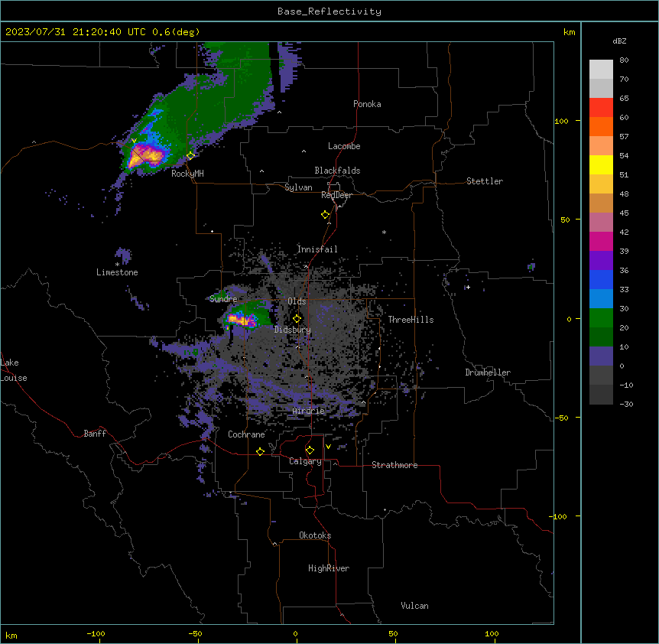The image size is (659, 644).
Task: Click the small echo patch above Limestone
Action: click(x=123, y=255)
